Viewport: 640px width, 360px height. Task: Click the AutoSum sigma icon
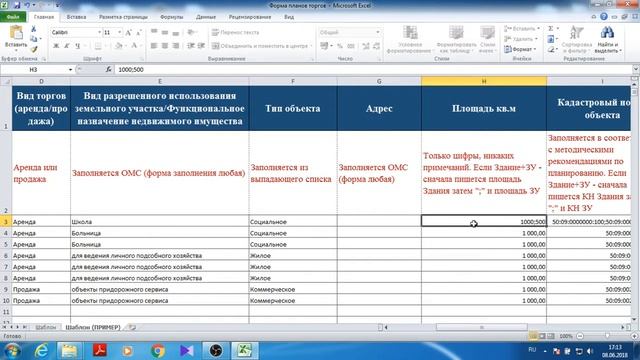coord(551,29)
